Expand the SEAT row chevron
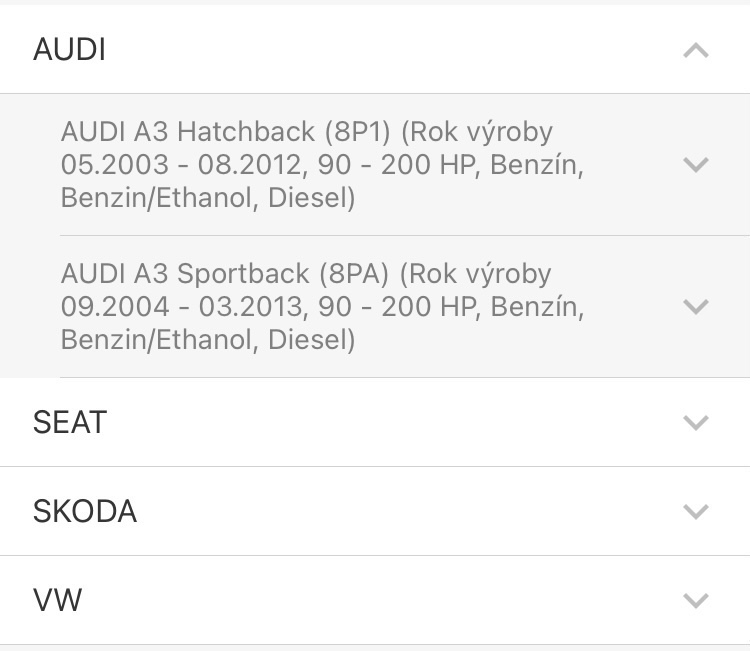The height and width of the screenshot is (651, 750). [x=695, y=422]
